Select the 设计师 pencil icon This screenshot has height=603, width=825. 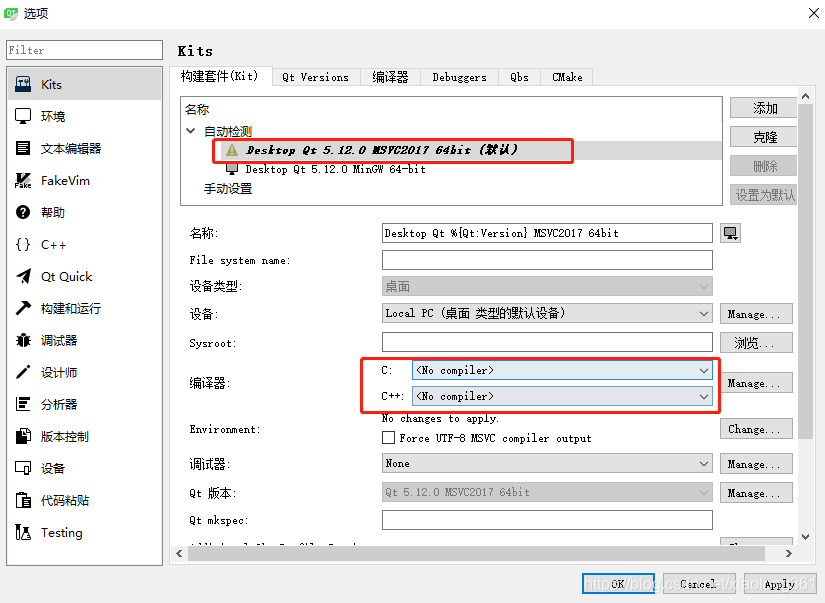(x=23, y=373)
